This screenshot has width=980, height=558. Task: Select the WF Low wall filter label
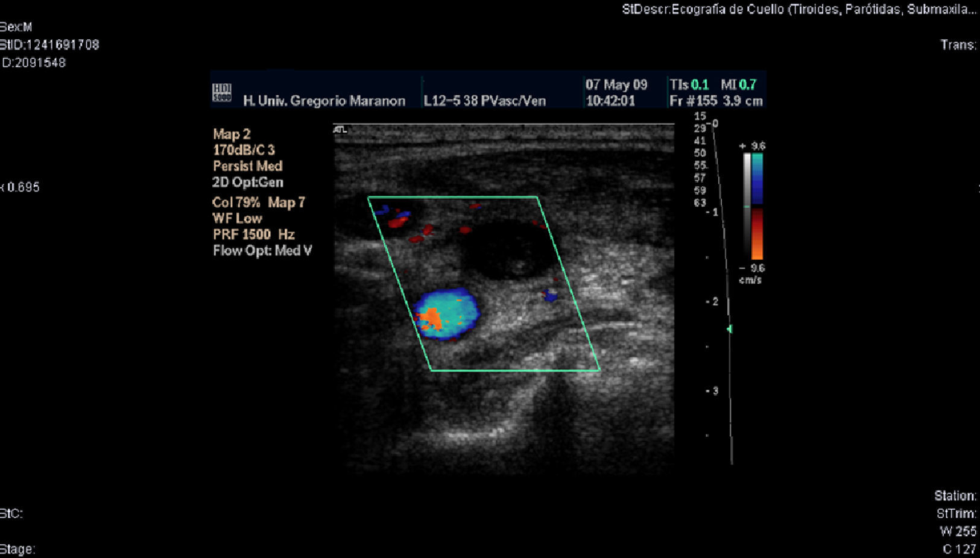pyautogui.click(x=237, y=218)
